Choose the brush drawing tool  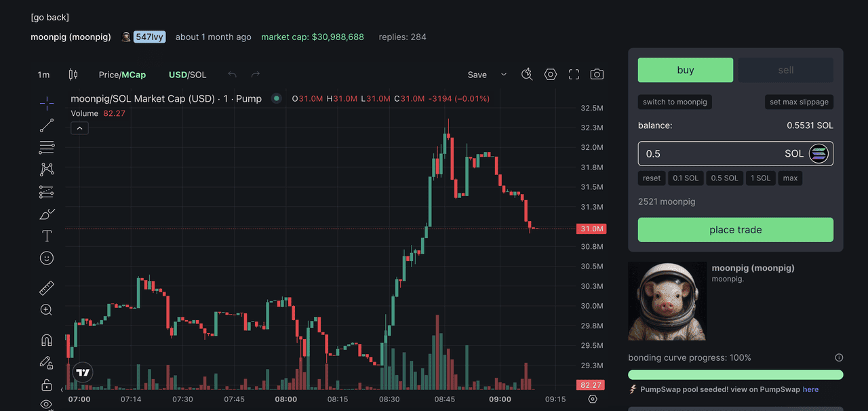click(47, 214)
